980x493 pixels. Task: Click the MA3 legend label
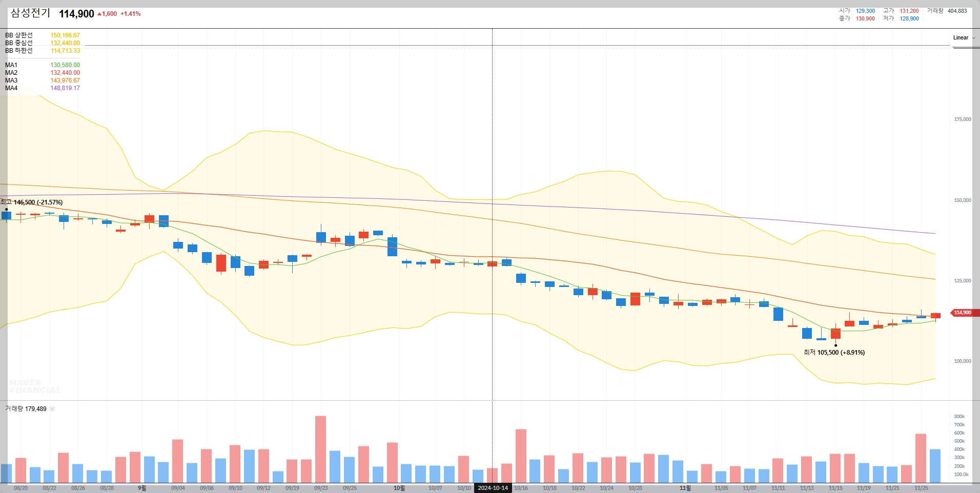11,80
